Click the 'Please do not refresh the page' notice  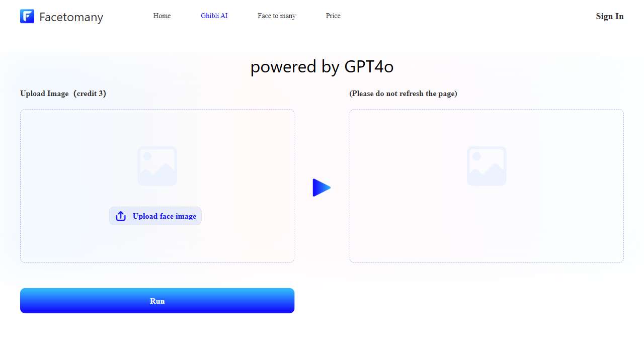coord(403,94)
